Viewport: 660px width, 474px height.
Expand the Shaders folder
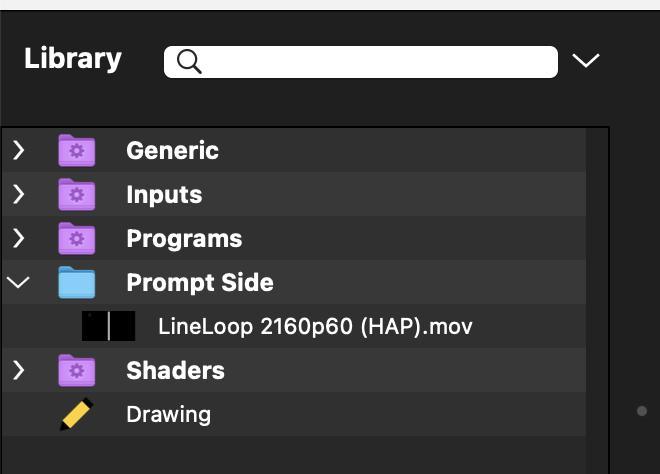tap(19, 371)
